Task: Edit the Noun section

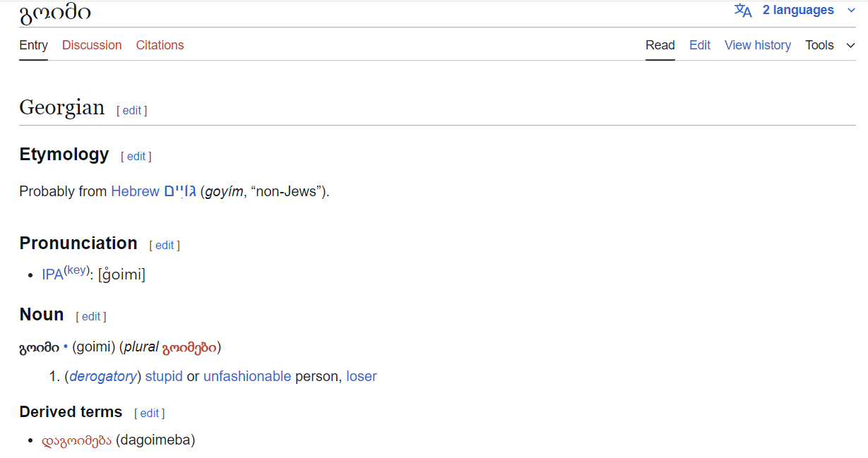Action: (x=91, y=317)
